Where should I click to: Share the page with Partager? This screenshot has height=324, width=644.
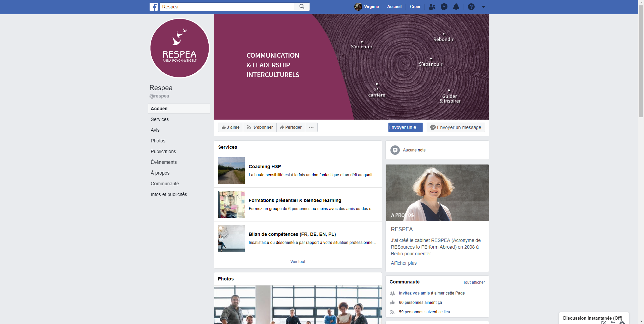coord(291,127)
